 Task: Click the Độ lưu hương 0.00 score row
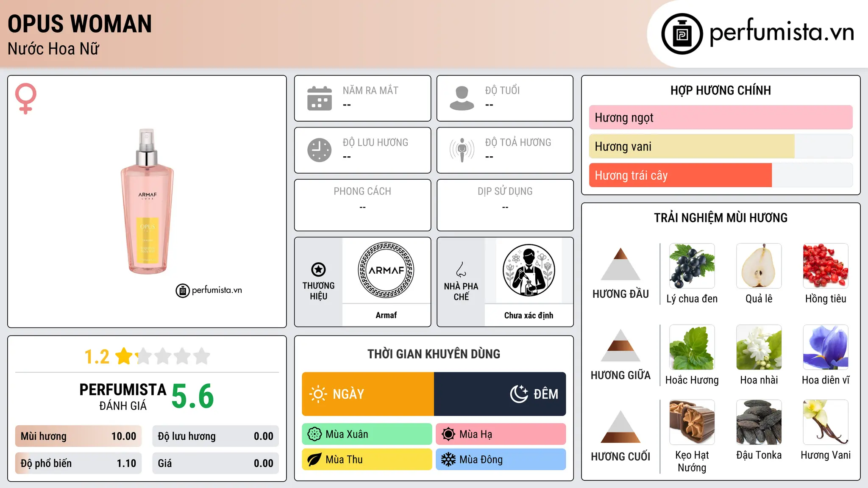pos(215,436)
